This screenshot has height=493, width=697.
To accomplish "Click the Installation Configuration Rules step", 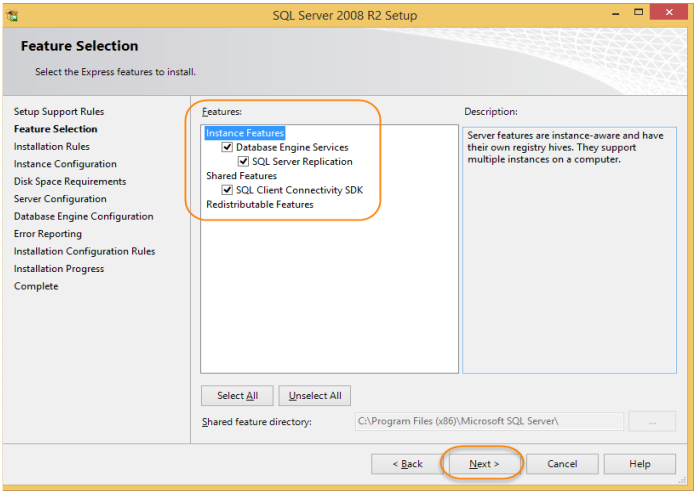I will coord(84,251).
